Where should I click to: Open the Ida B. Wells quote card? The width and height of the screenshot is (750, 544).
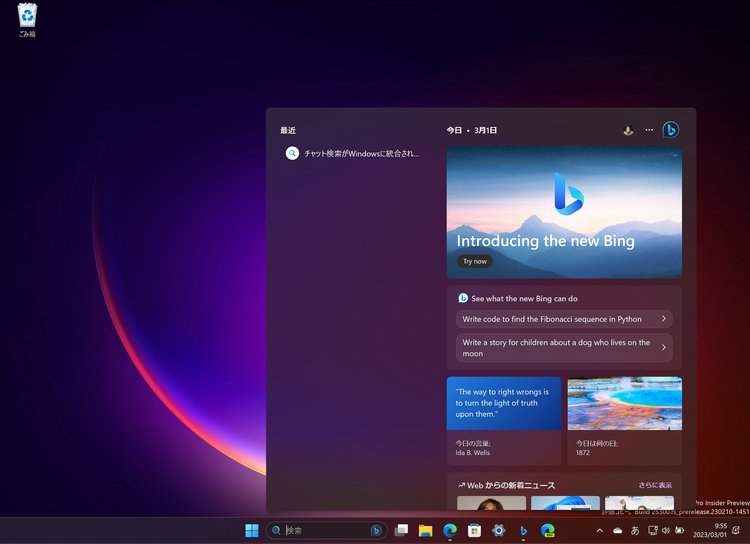(x=504, y=420)
